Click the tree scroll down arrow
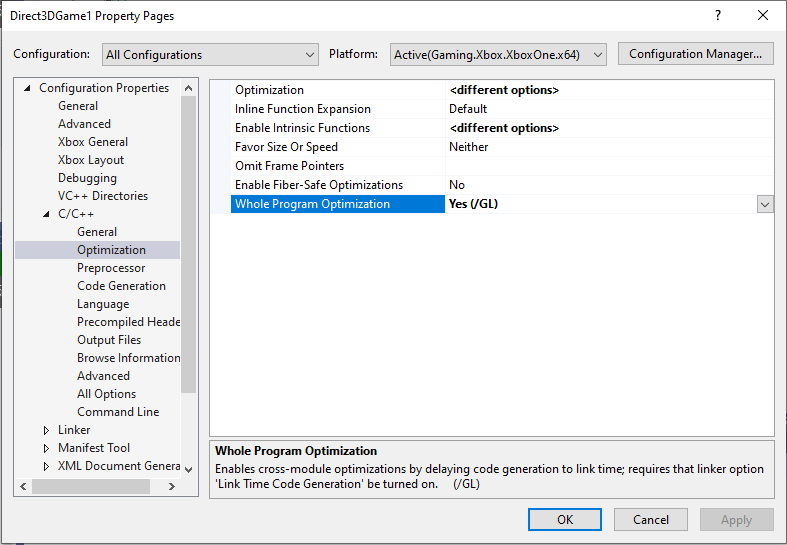The image size is (787, 545). coord(189,470)
